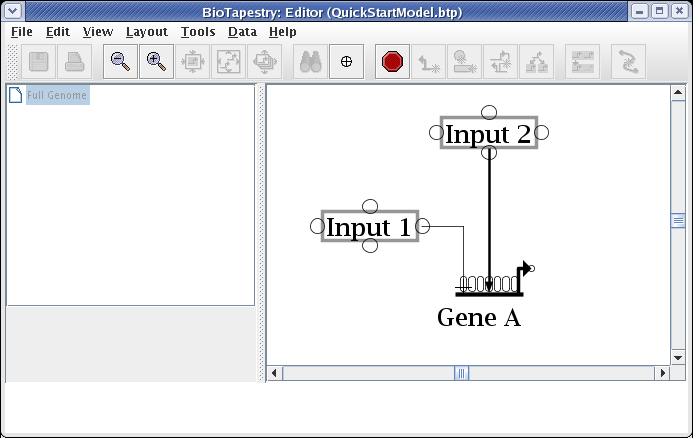The width and height of the screenshot is (693, 438).
Task: Select the Input 2 node box
Action: tap(488, 133)
